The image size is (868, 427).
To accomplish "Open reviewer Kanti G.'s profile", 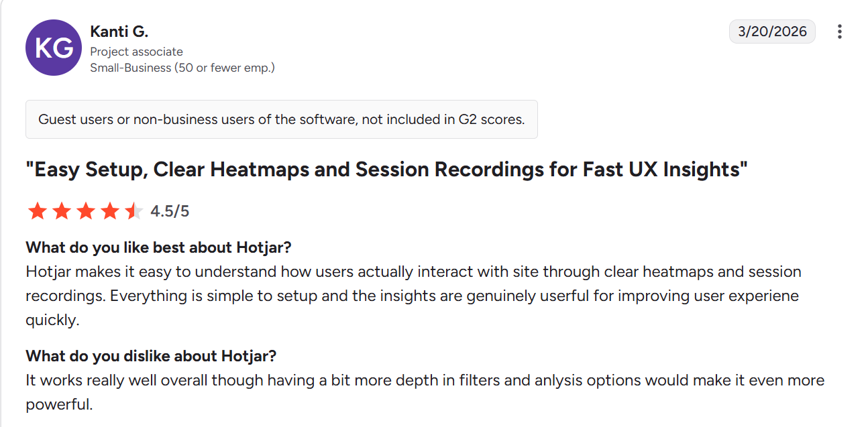I will [119, 31].
